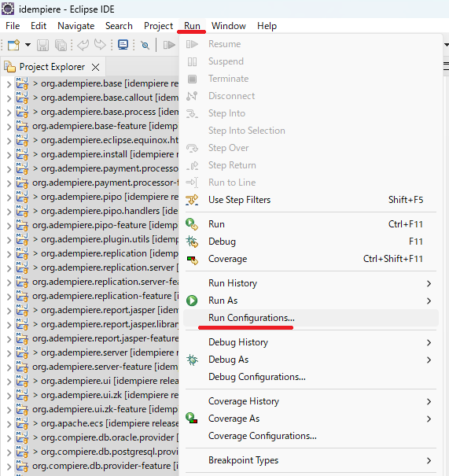Open the File menu
The image size is (449, 476).
pyautogui.click(x=13, y=26)
